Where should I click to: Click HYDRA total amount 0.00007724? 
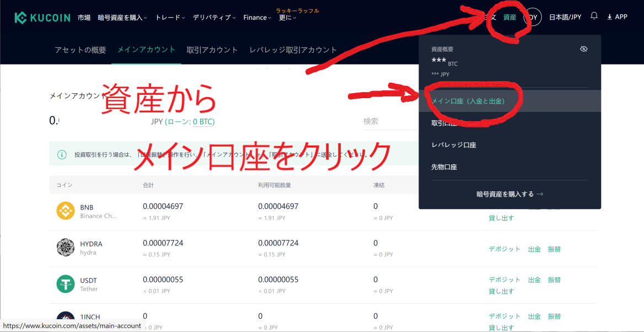click(163, 243)
